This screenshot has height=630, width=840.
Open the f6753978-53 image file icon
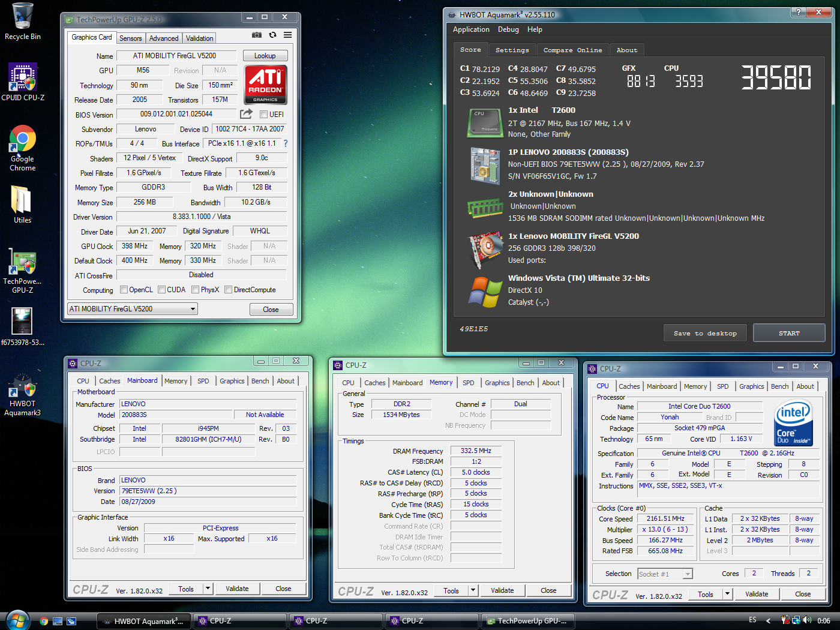click(x=23, y=327)
